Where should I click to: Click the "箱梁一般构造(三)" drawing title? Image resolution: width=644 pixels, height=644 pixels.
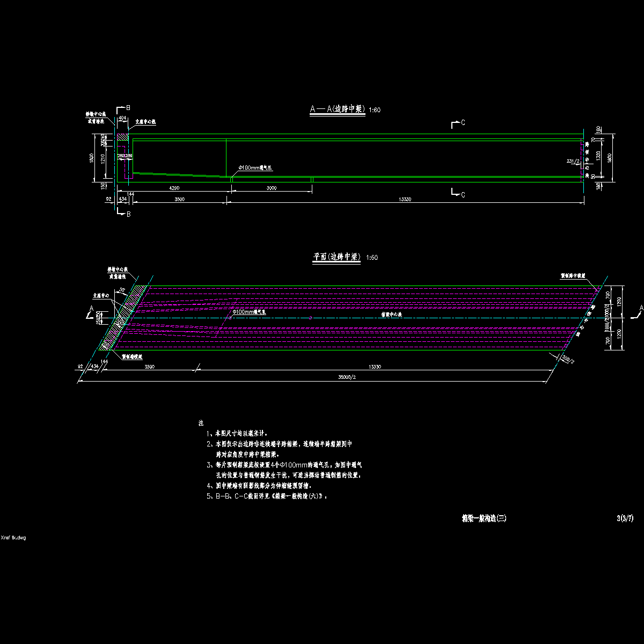(x=484, y=518)
